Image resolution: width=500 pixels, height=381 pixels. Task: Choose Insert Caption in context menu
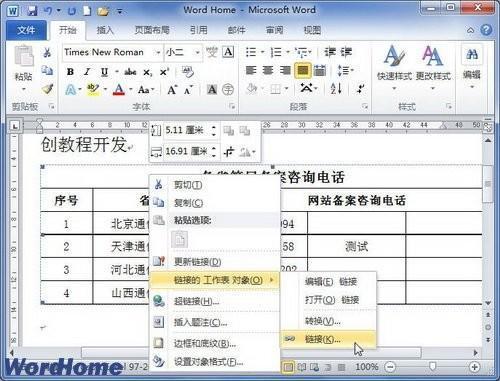coord(215,322)
